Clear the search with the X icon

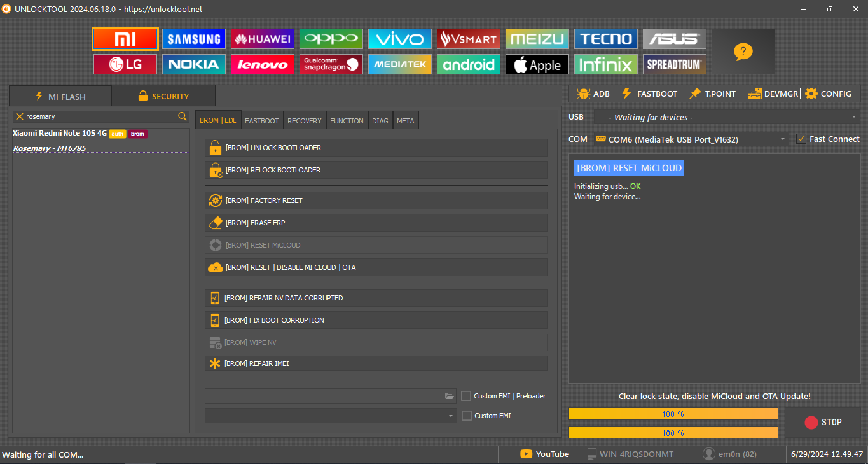tap(20, 116)
